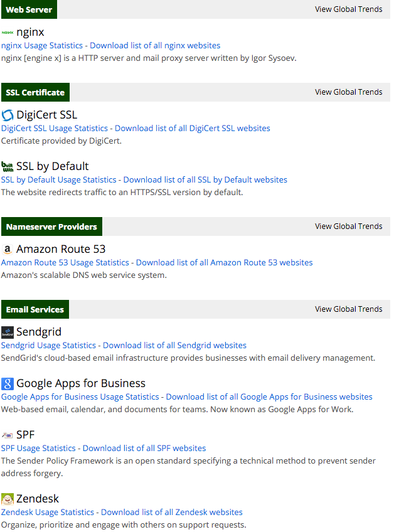Viewport: 394px width, 532px height.
Task: Click the Google Apps for Business icon
Action: 8,384
